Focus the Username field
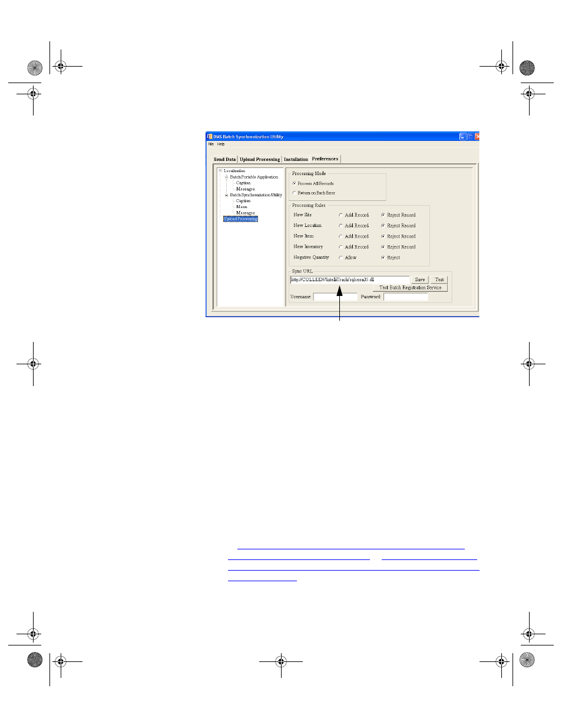562x728 pixels. (335, 297)
